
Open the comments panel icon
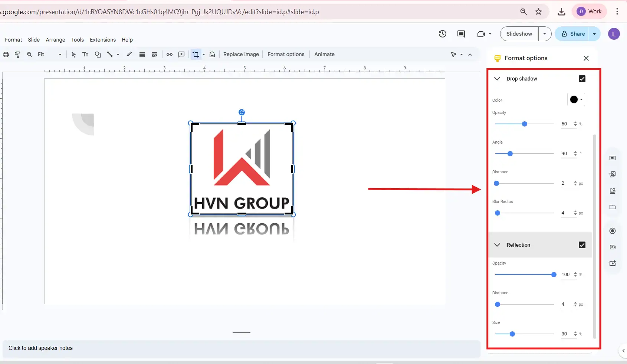(461, 34)
